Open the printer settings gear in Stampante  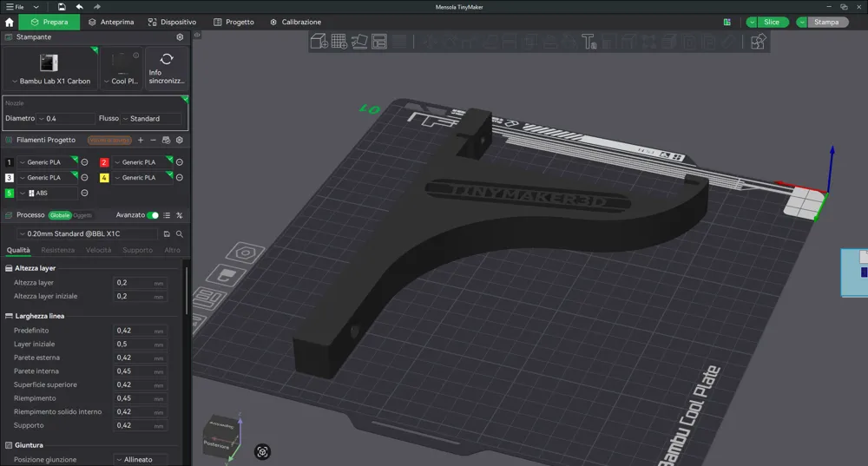[x=180, y=37]
